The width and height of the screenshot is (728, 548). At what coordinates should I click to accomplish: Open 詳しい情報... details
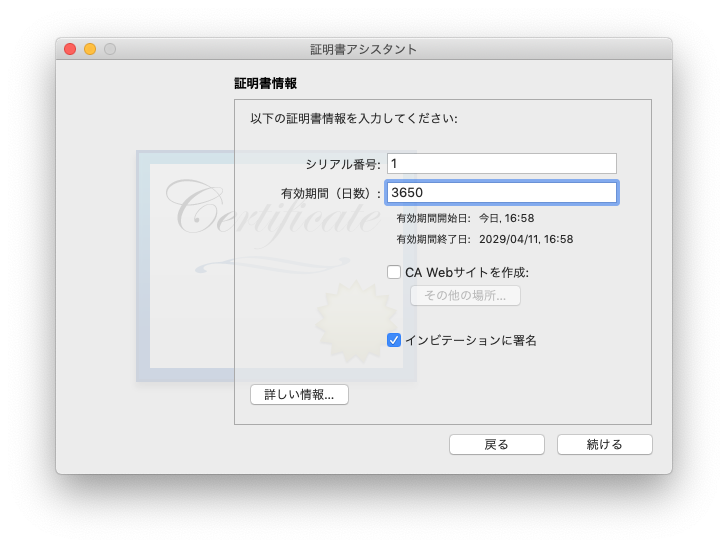click(x=299, y=395)
